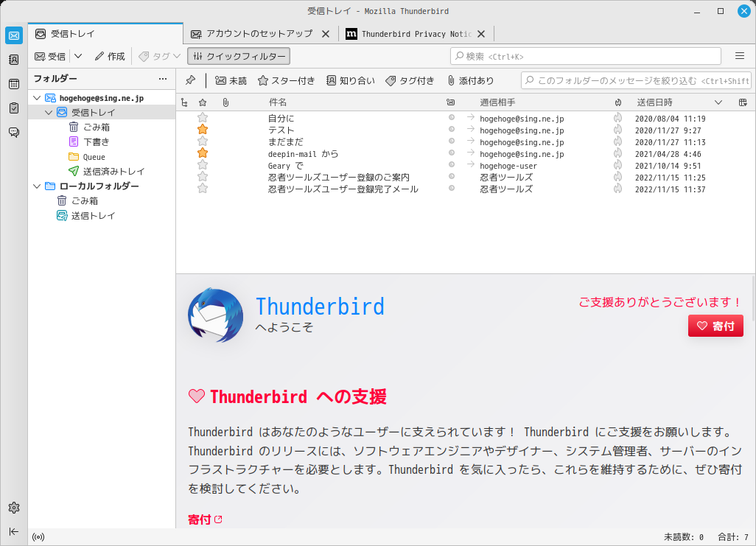Click the online status icon in the status bar
756x546 pixels.
click(x=38, y=537)
